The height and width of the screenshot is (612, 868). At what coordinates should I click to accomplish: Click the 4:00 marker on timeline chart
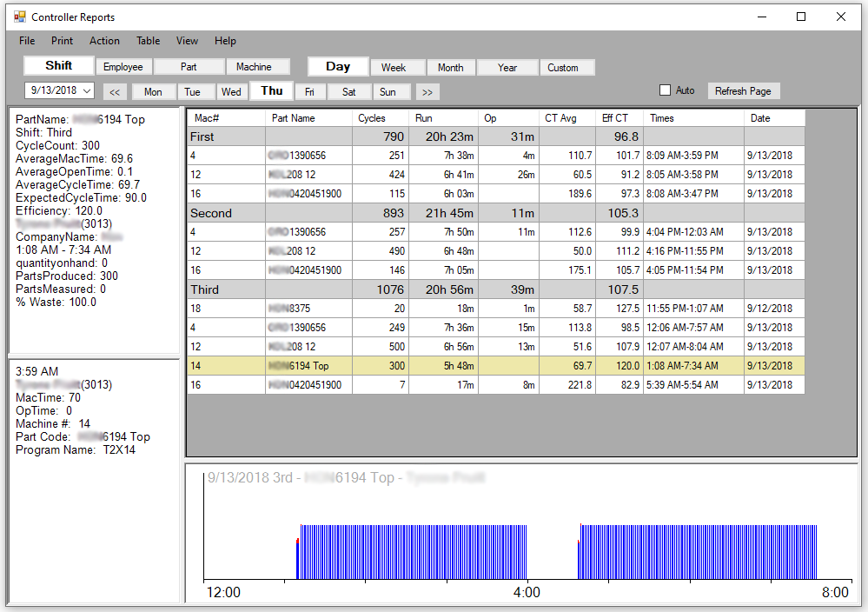(527, 592)
